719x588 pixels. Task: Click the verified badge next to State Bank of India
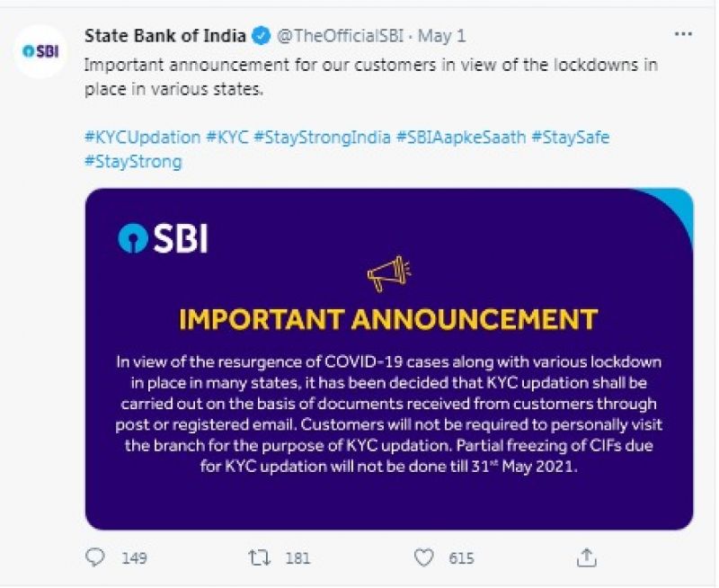[262, 36]
